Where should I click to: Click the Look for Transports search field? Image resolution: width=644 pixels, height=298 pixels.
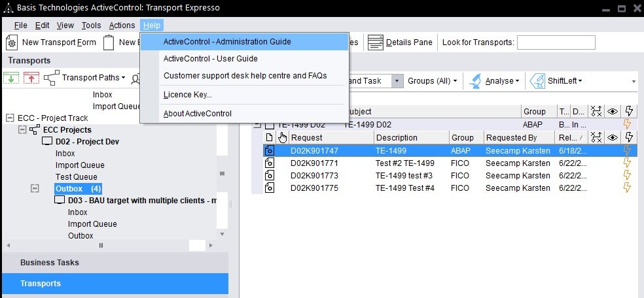point(556,42)
